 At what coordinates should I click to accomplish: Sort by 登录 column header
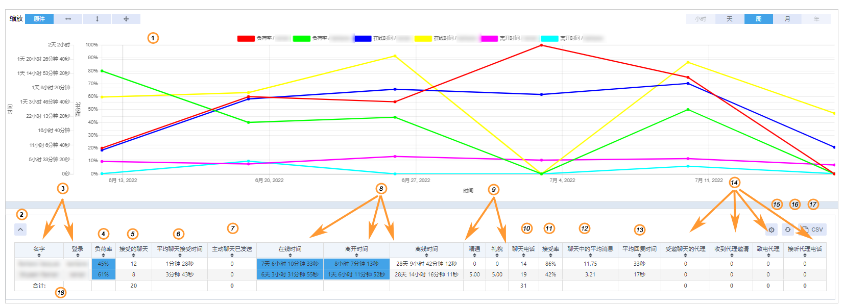point(78,250)
